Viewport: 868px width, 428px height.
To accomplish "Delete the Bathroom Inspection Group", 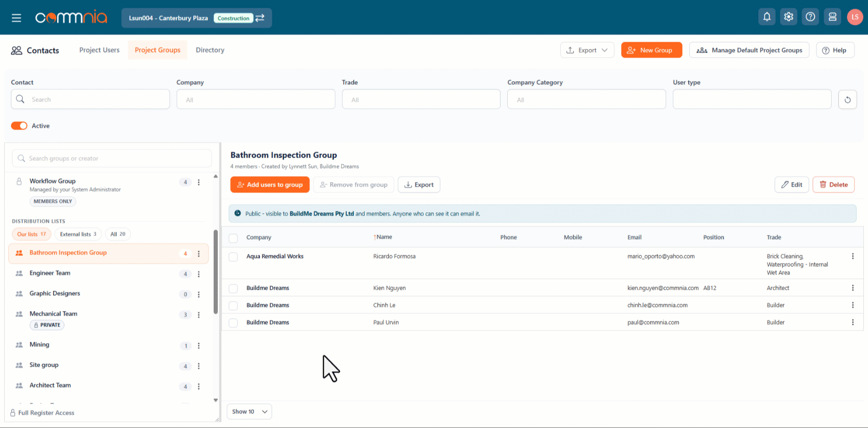I will (834, 185).
